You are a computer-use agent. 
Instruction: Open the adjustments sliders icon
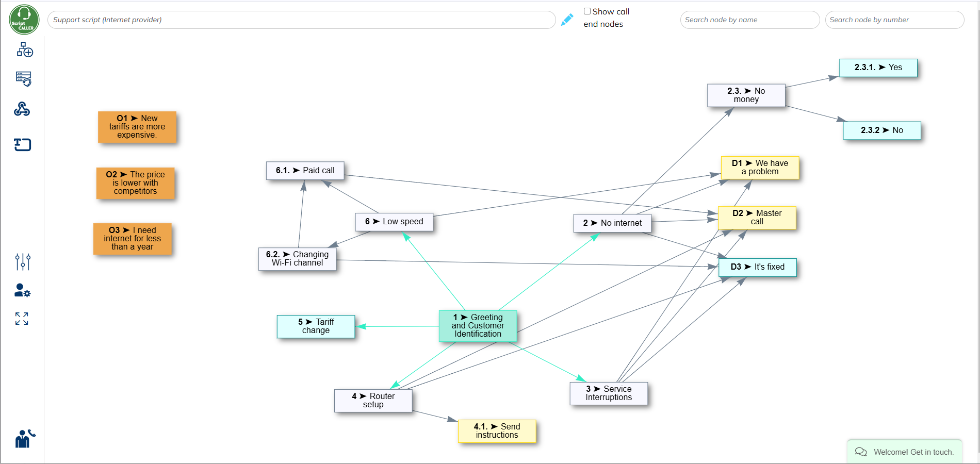(23, 262)
